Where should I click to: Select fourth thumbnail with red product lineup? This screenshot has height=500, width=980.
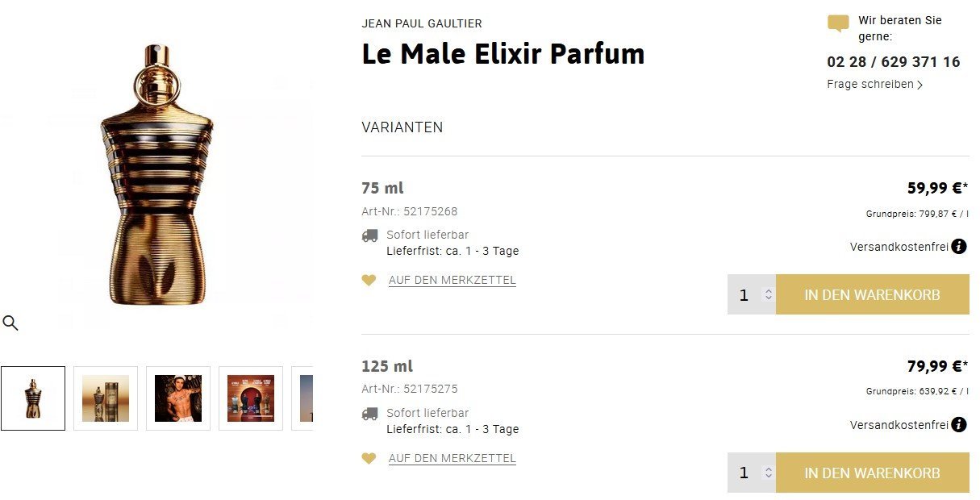(251, 398)
